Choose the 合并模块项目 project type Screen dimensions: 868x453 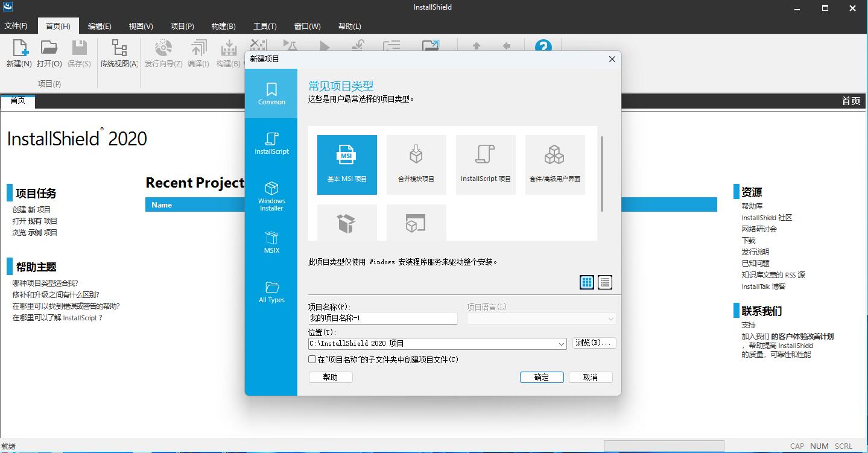point(416,165)
